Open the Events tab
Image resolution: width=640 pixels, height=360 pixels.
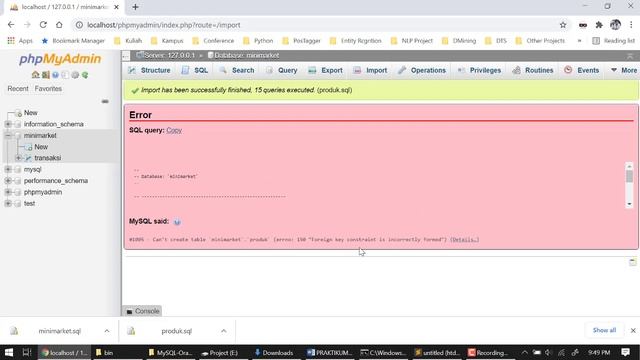582,70
